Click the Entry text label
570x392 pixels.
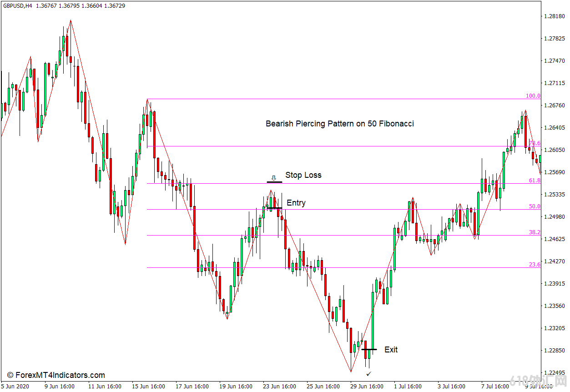pos(296,203)
